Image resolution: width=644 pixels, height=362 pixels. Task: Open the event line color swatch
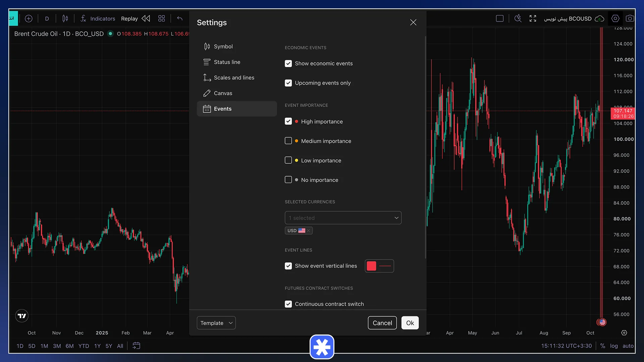(x=371, y=266)
